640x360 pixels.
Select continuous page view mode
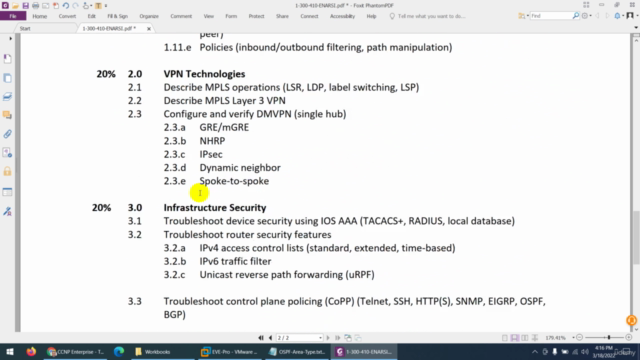pyautogui.click(x=515, y=338)
